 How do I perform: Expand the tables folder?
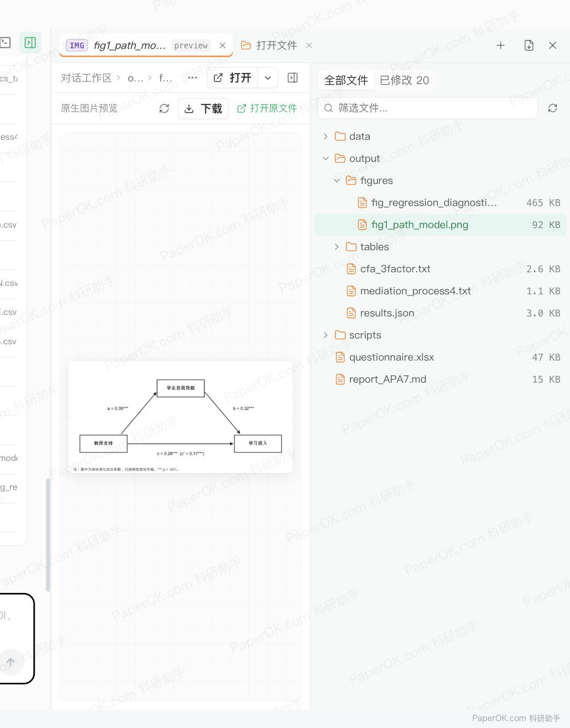click(x=337, y=247)
